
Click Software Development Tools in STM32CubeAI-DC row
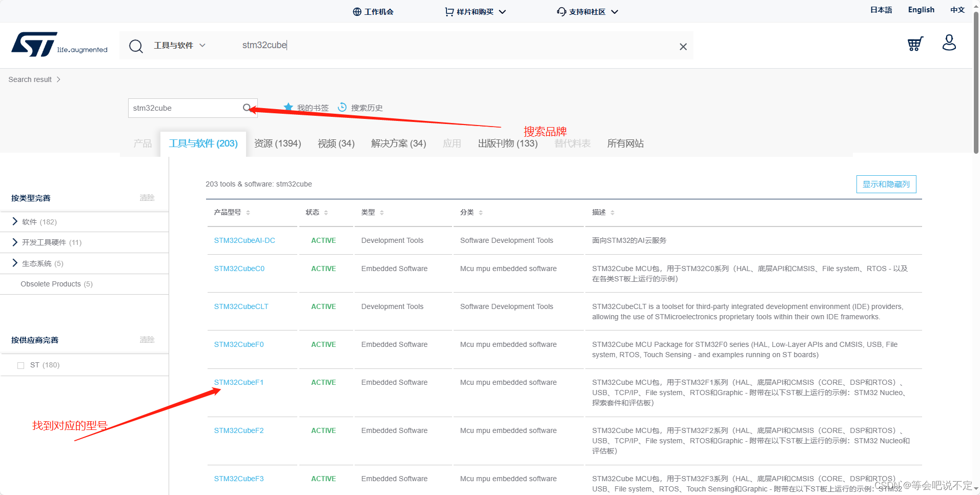[506, 240]
